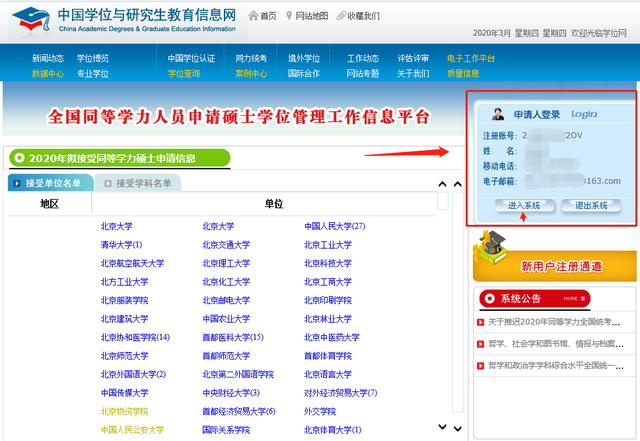
Task: Open 数据中心 menu item
Action: (x=48, y=74)
